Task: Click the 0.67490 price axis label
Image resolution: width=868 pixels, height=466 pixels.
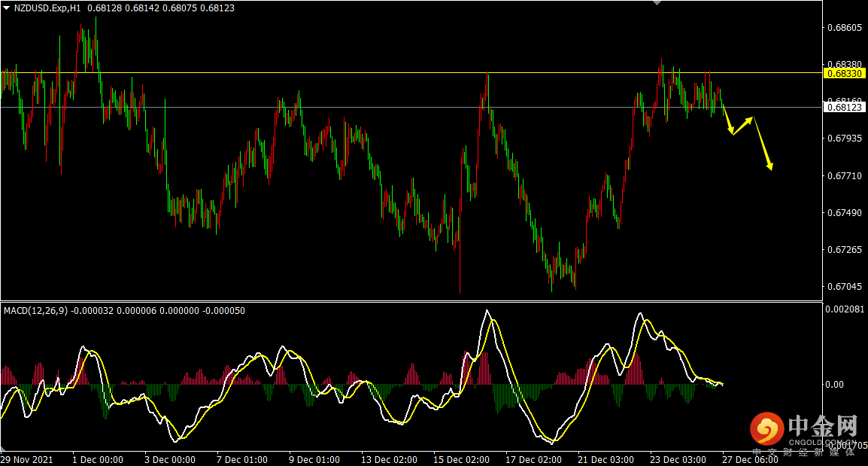Action: click(x=844, y=213)
